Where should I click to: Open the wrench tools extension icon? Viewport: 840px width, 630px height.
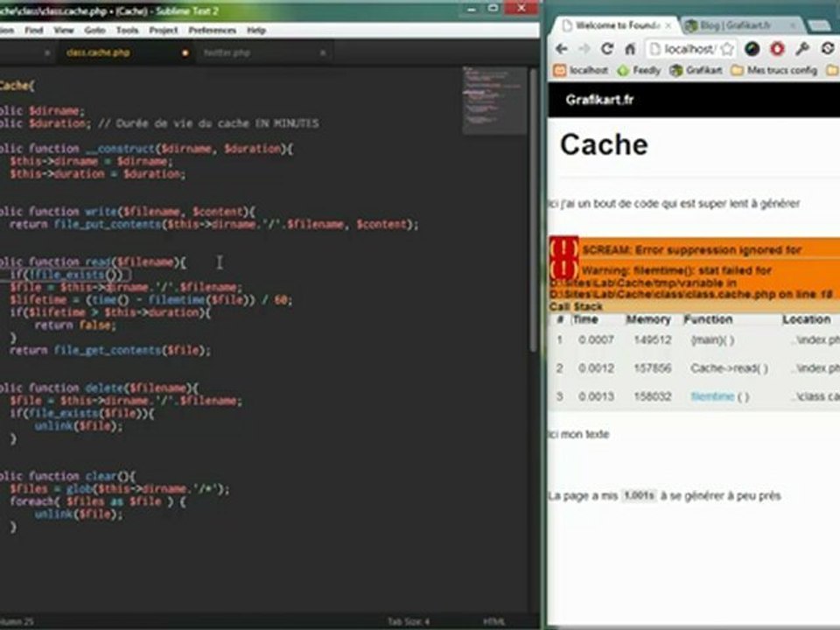(x=802, y=49)
